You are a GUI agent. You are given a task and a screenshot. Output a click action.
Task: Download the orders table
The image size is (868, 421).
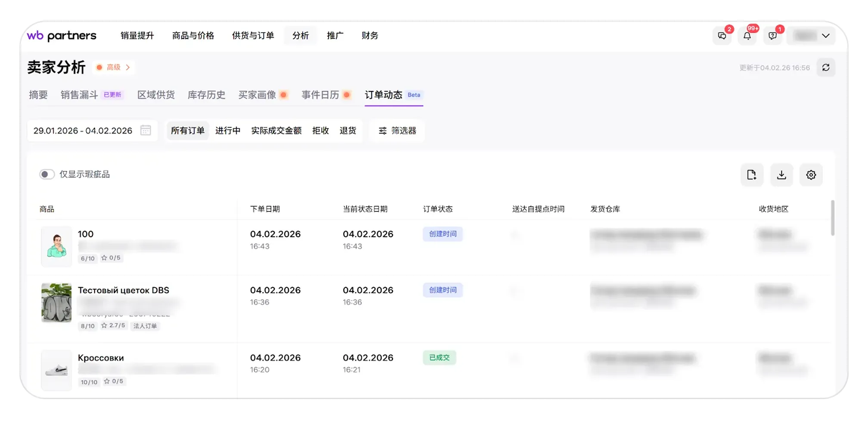coord(781,175)
